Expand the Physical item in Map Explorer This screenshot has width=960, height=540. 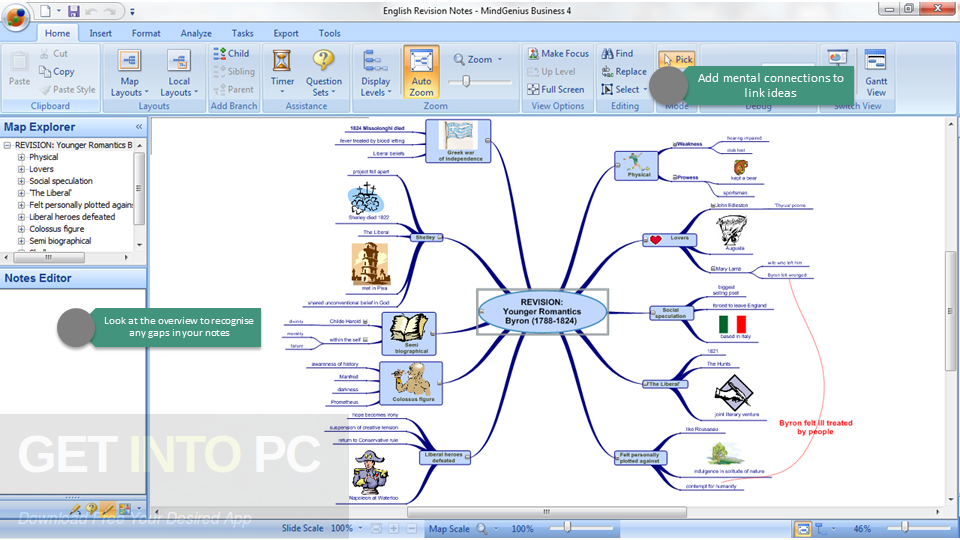(21, 157)
